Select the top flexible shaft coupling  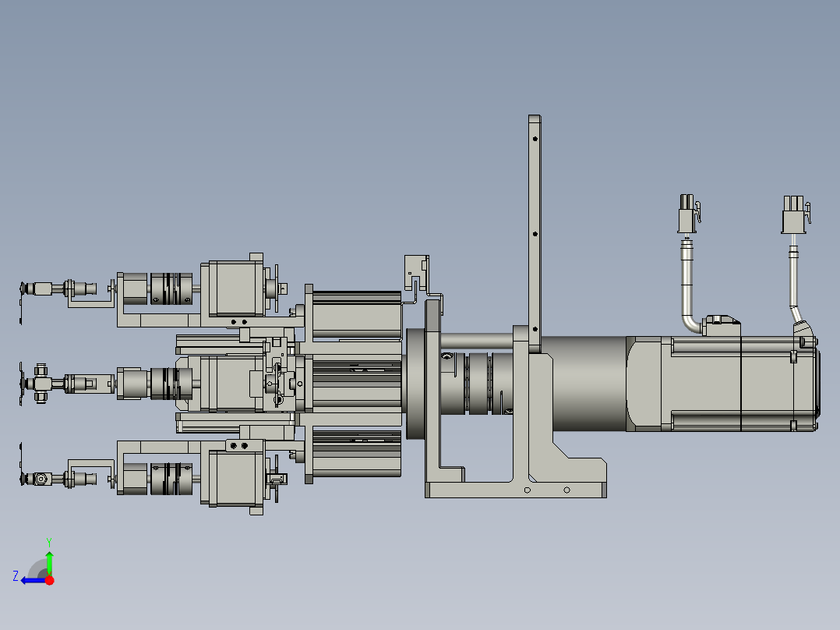pos(171,289)
